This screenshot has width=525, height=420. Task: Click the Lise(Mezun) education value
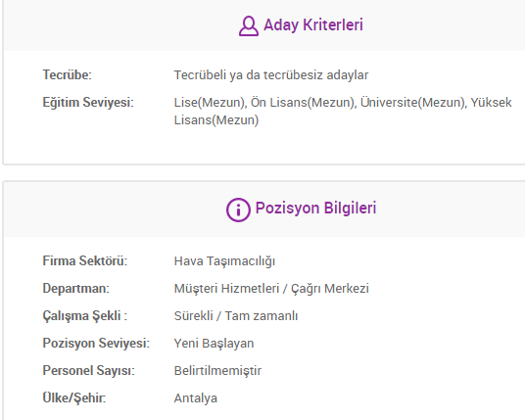click(210, 103)
